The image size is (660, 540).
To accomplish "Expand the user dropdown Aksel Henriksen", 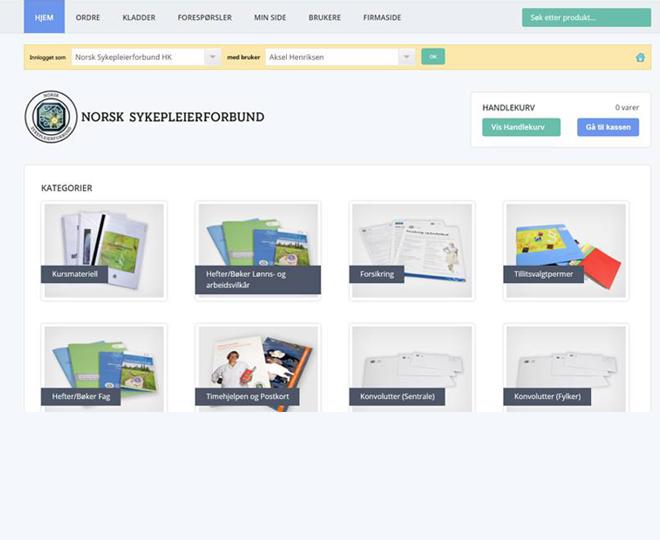I will click(x=339, y=57).
